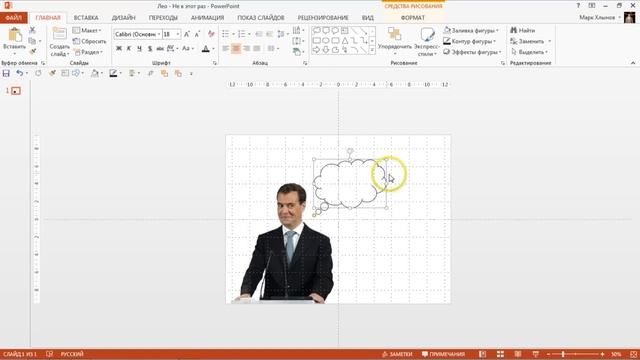Cut selection with the scissors icon

click(x=32, y=30)
